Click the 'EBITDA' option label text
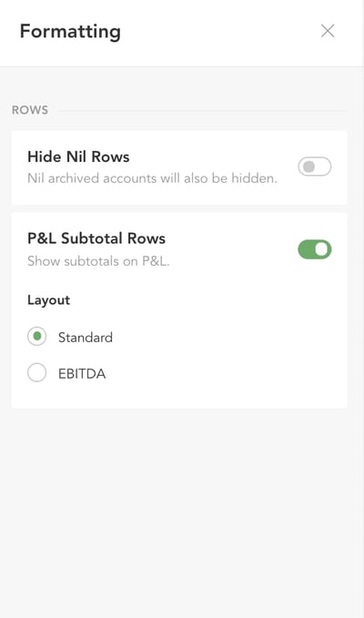Screen dimensions: 364x618 pos(82,374)
